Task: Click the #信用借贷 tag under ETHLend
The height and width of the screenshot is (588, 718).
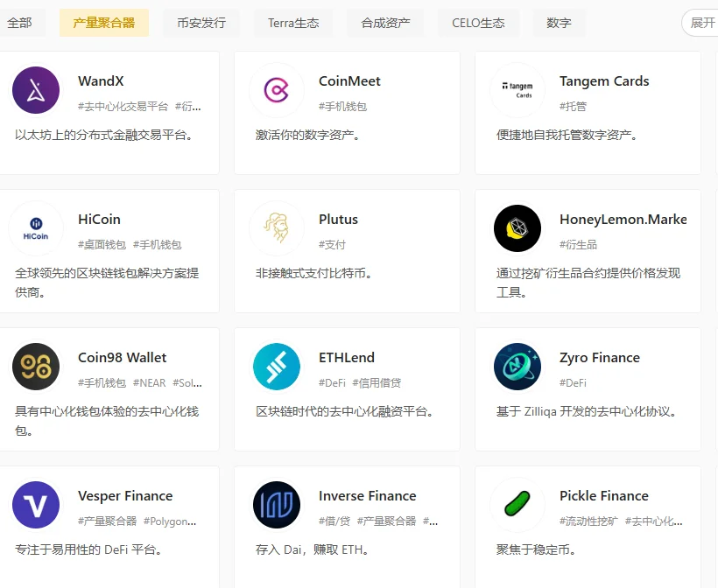Action: pyautogui.click(x=377, y=383)
